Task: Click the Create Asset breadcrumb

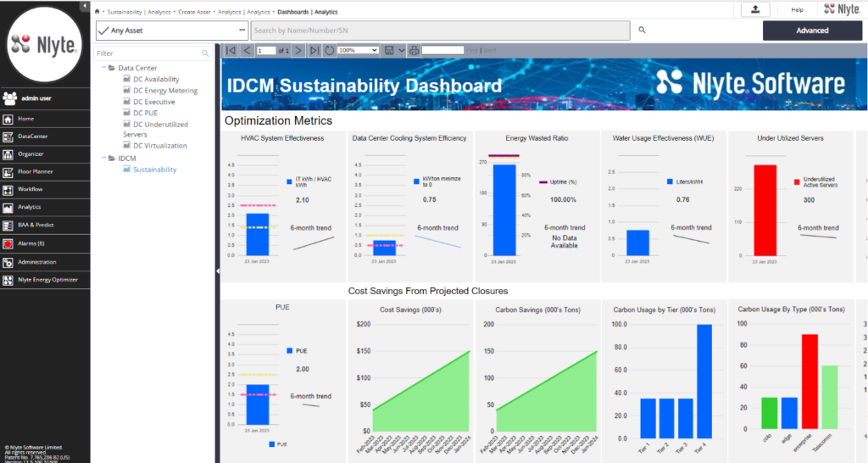Action: pos(194,12)
